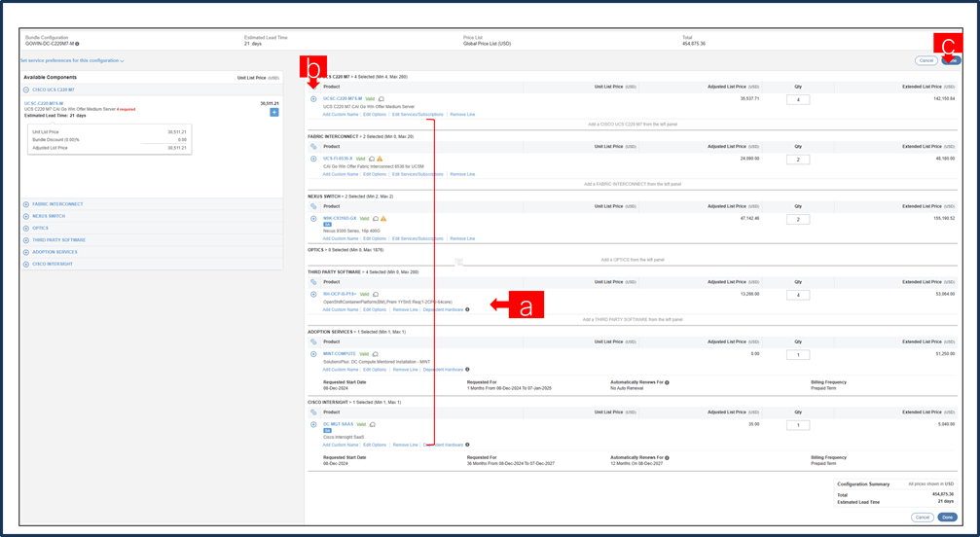Open the UCSC-C220-M7S-M link in selected products
This screenshot has height=537, width=980.
(x=343, y=98)
